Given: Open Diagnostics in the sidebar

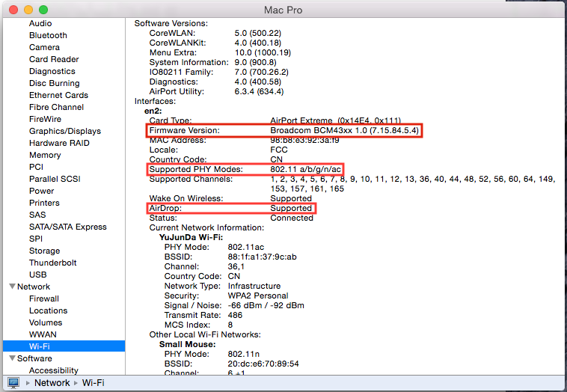Looking at the screenshot, I should point(52,71).
